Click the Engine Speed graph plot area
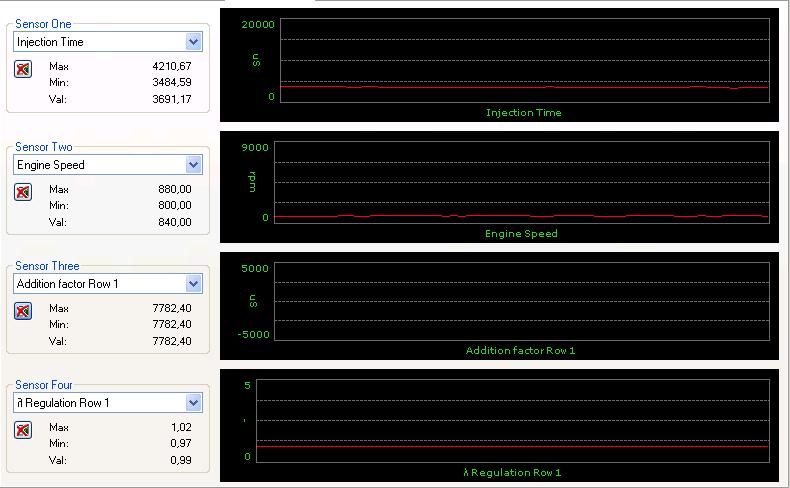This screenshot has width=790, height=488. (x=521, y=182)
